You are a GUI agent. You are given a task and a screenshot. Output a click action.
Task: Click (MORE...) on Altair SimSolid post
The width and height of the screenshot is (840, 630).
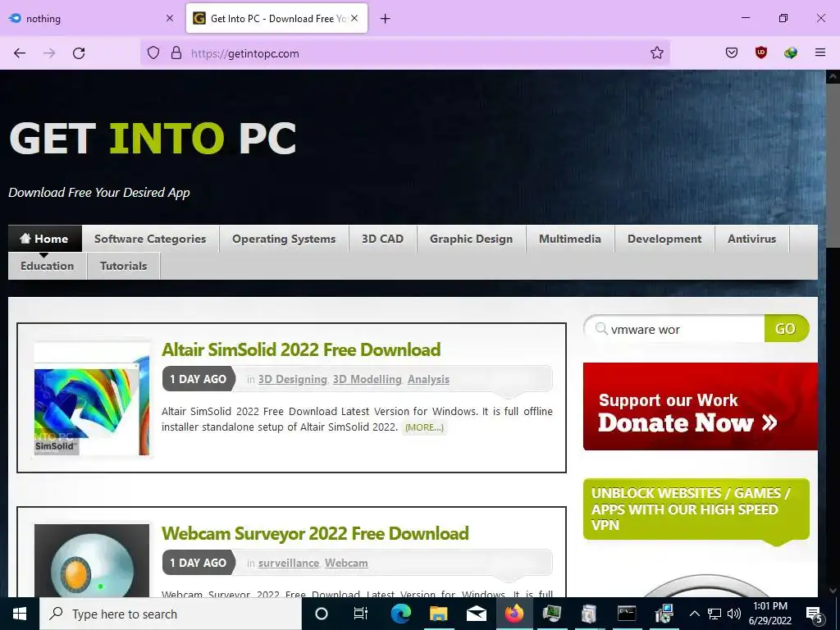424,427
